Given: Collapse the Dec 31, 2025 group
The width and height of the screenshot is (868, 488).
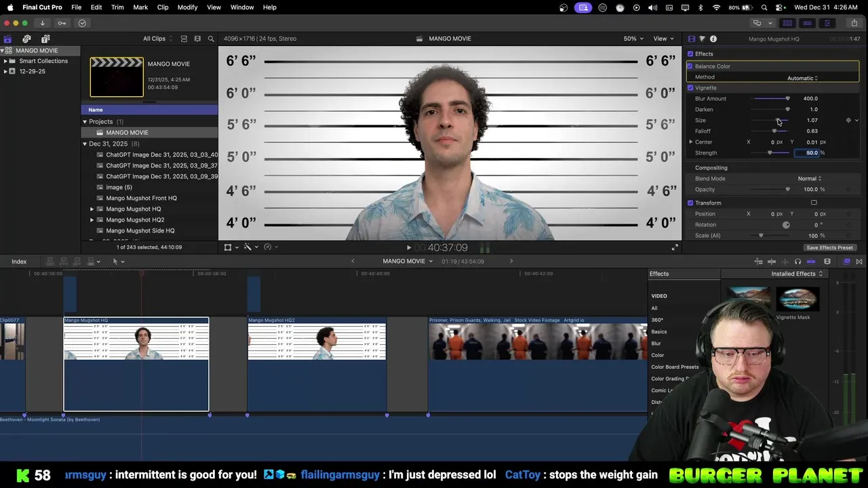Looking at the screenshot, I should 85,144.
